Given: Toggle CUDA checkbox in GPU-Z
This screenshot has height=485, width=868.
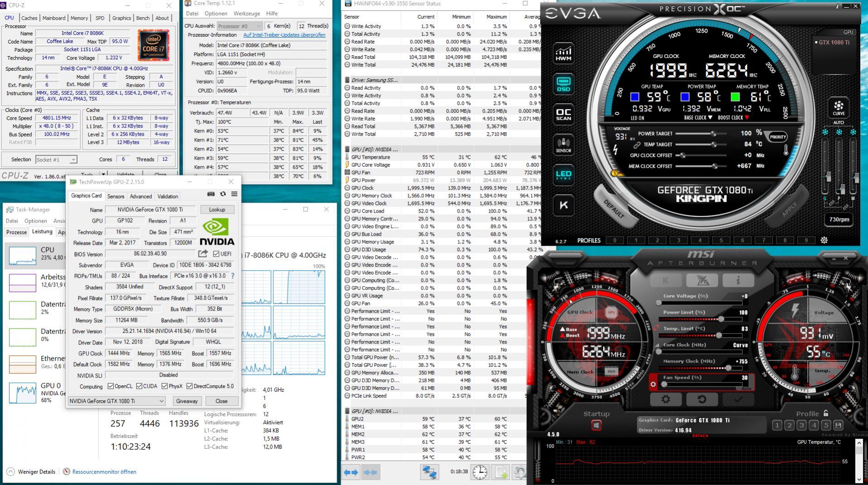Looking at the screenshot, I should point(139,386).
